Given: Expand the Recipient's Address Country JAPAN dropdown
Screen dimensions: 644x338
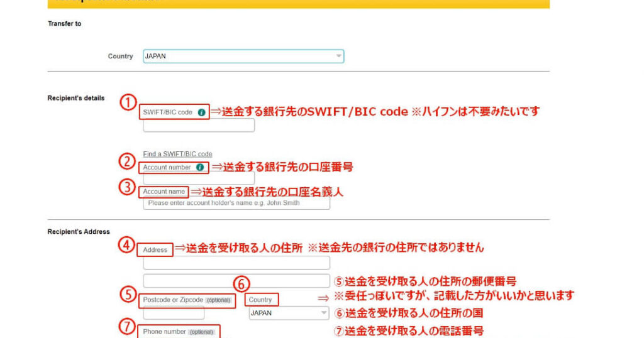Looking at the screenshot, I should pos(289,313).
